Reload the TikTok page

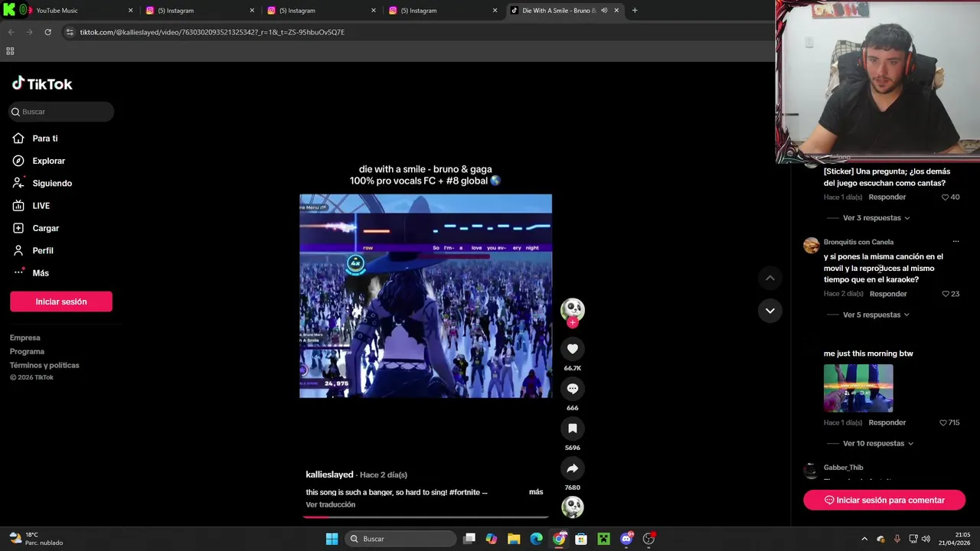[47, 32]
